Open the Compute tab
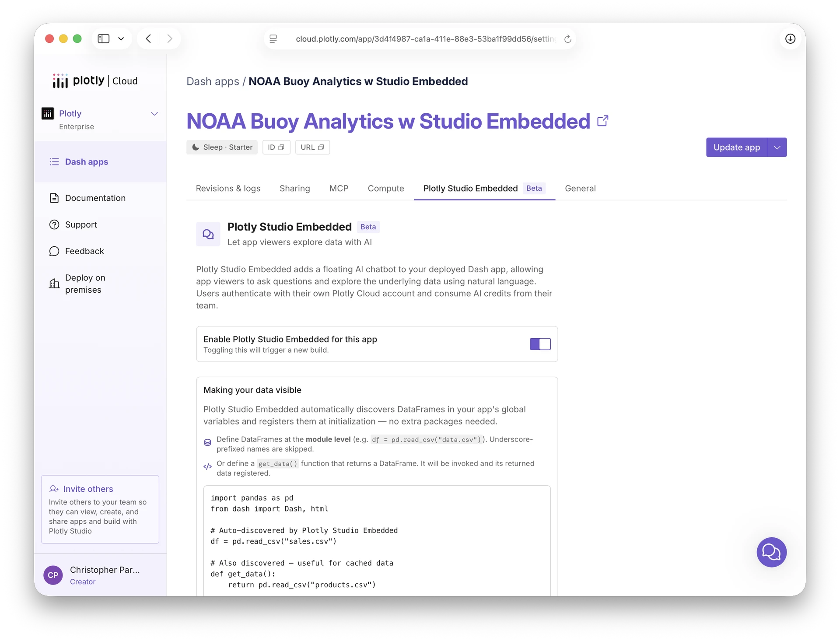The image size is (840, 641). click(386, 189)
